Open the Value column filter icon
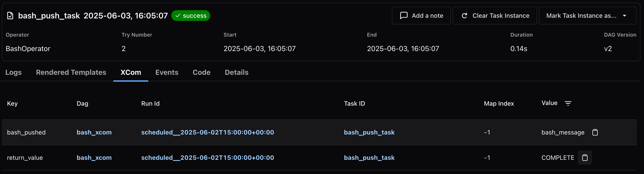Image resolution: width=644 pixels, height=174 pixels. pos(568,103)
